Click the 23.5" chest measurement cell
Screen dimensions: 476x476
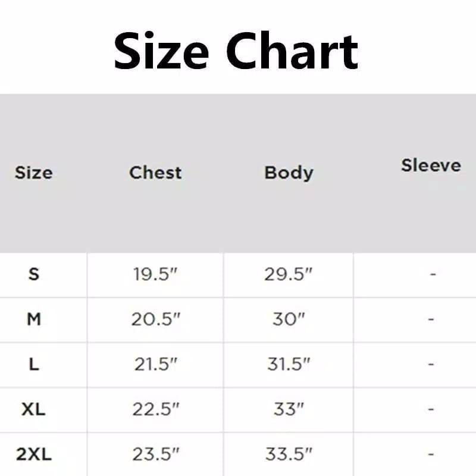155,455
